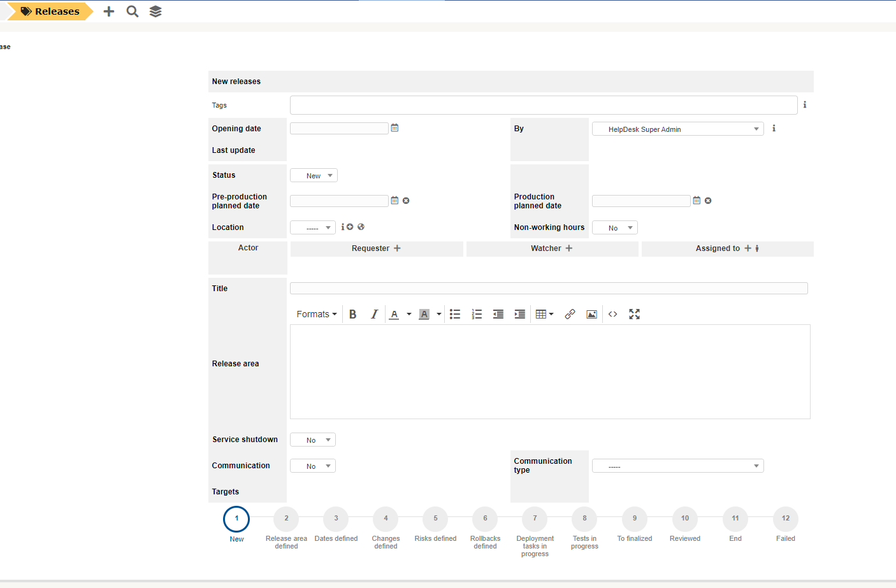Image resolution: width=896 pixels, height=588 pixels.
Task: Insert a hyperlink in the editor
Action: pyautogui.click(x=570, y=313)
